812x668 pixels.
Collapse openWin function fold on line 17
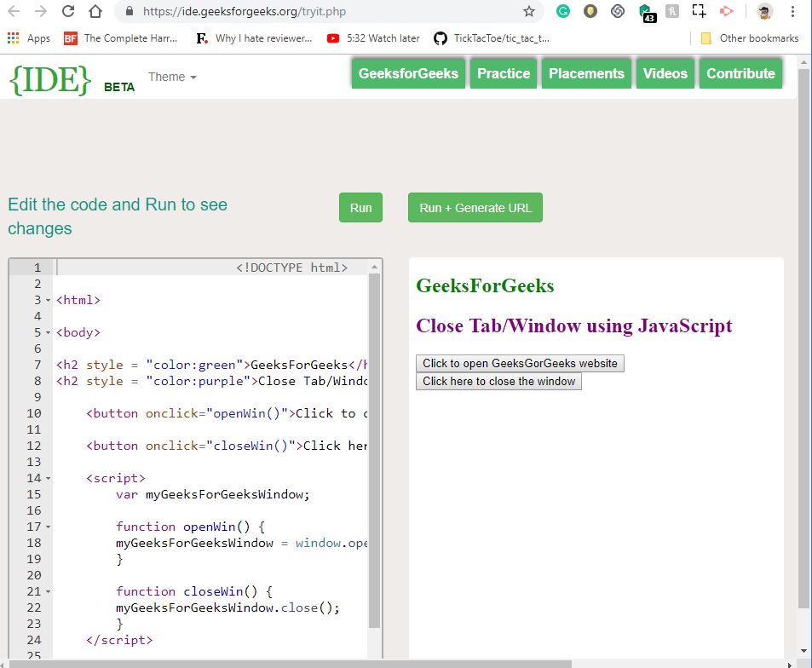pyautogui.click(x=49, y=527)
